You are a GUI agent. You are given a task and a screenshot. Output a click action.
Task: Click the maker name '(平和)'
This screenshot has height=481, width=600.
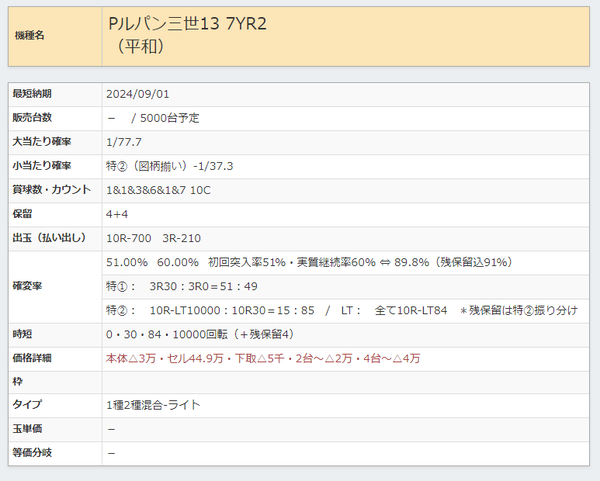click(x=141, y=47)
